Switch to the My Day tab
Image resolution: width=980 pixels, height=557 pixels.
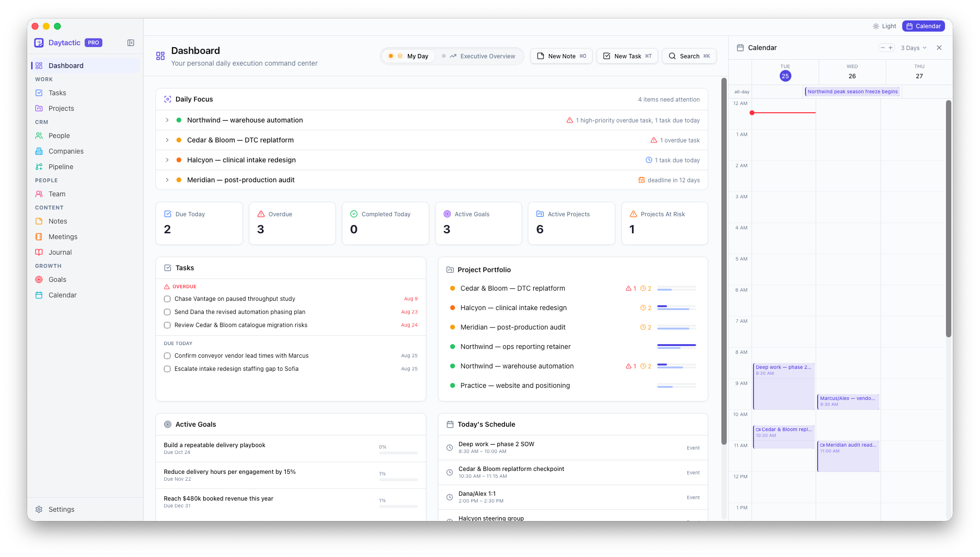click(x=408, y=56)
